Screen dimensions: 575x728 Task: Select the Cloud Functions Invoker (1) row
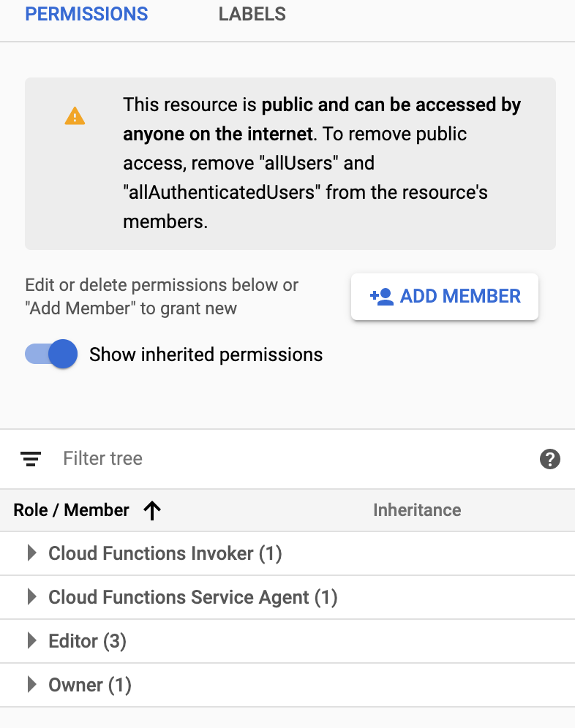point(165,553)
